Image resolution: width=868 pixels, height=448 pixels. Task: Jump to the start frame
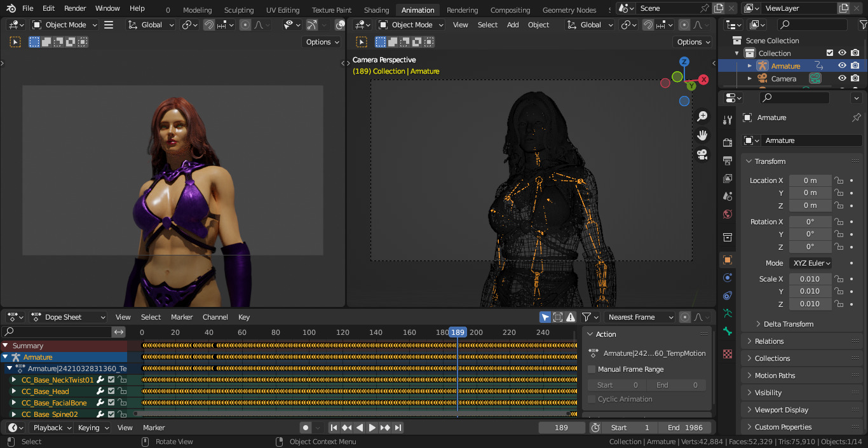[334, 428]
